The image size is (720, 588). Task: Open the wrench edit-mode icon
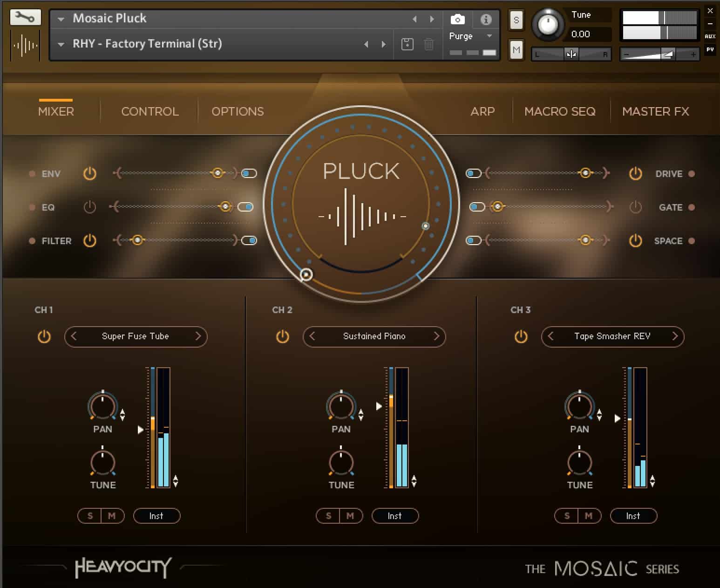(x=25, y=18)
